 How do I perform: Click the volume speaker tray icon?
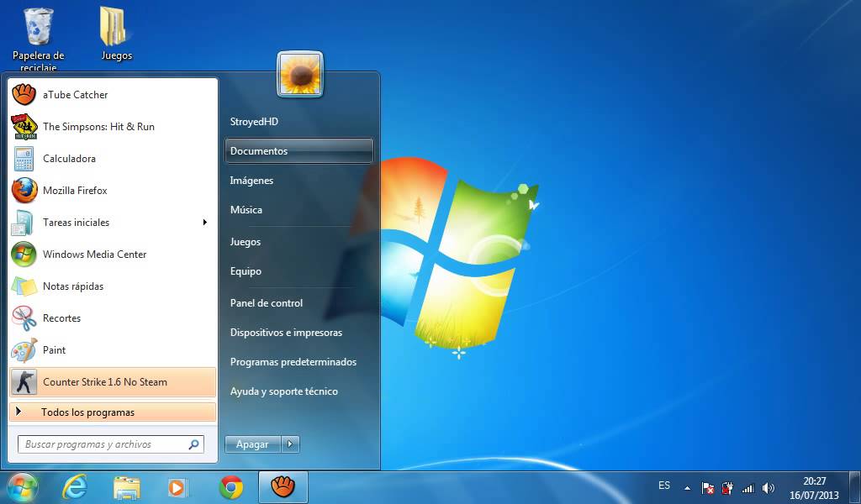coord(769,487)
